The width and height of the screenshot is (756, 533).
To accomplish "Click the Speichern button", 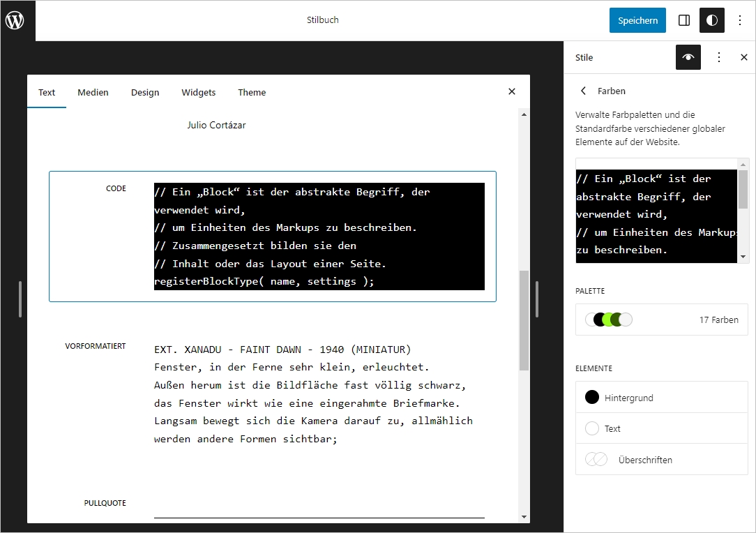I will [637, 20].
